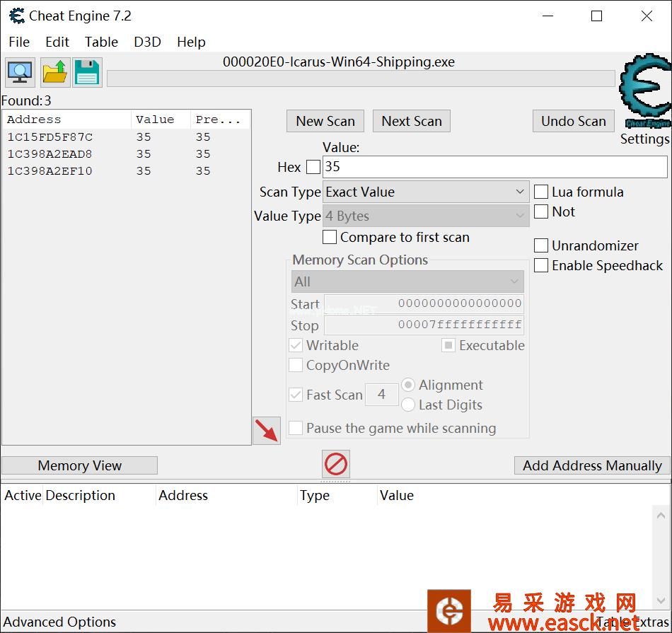Click Add Address Manually
Image resolution: width=672 pixels, height=633 pixels.
tap(592, 465)
